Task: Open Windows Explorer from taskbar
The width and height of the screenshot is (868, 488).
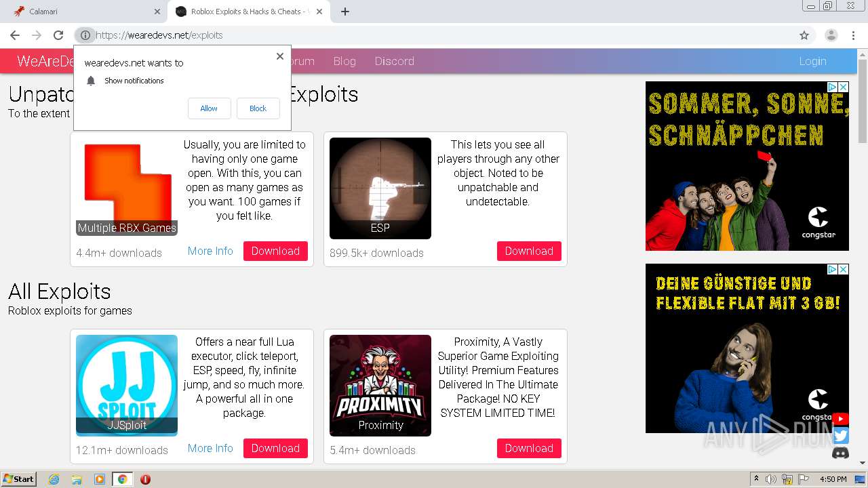Action: click(x=77, y=479)
